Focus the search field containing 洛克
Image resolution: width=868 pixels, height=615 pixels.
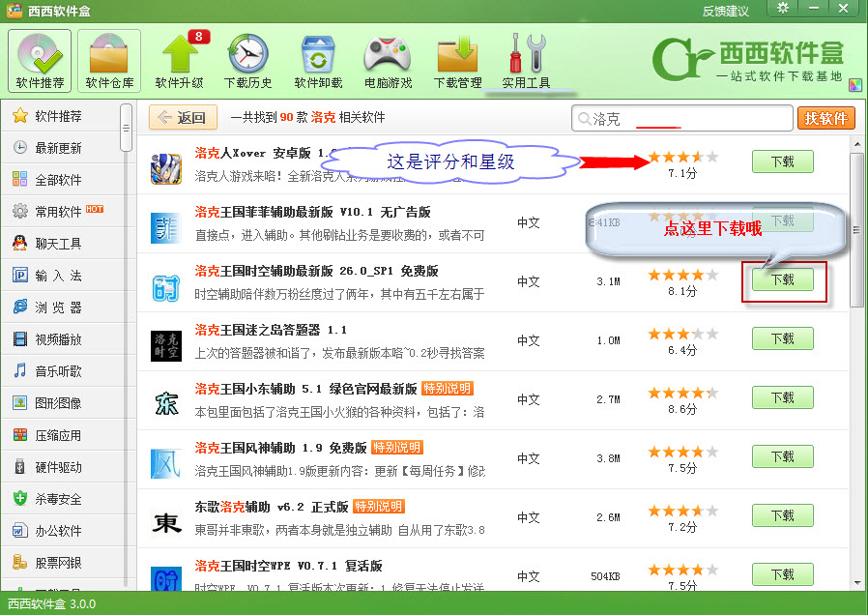682,119
